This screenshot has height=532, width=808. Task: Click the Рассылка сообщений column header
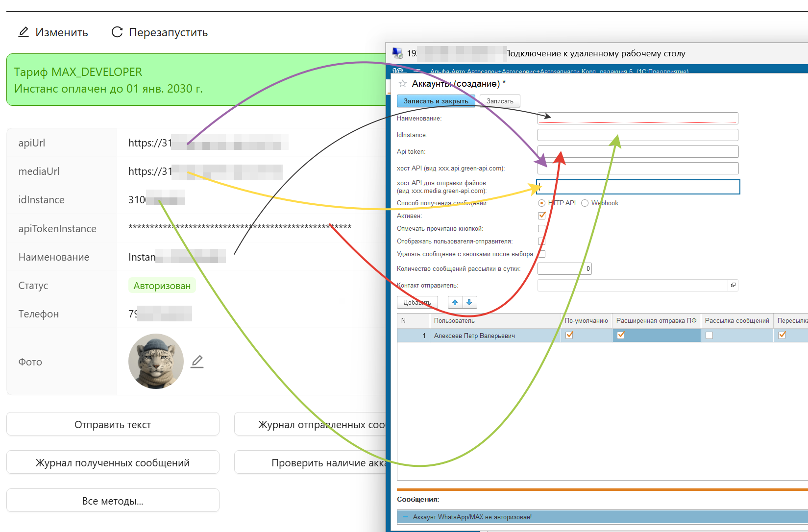pyautogui.click(x=737, y=321)
